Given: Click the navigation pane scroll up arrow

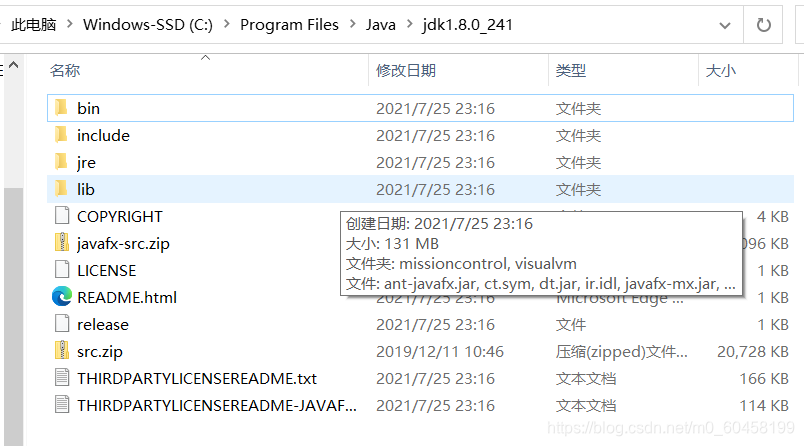Looking at the screenshot, I should click(x=14, y=65).
